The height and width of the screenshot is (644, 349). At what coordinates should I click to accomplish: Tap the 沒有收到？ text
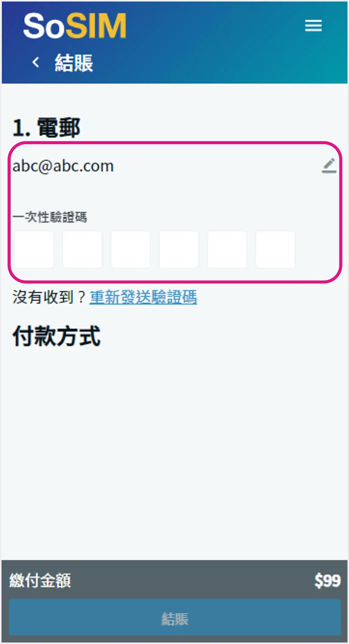point(49,297)
